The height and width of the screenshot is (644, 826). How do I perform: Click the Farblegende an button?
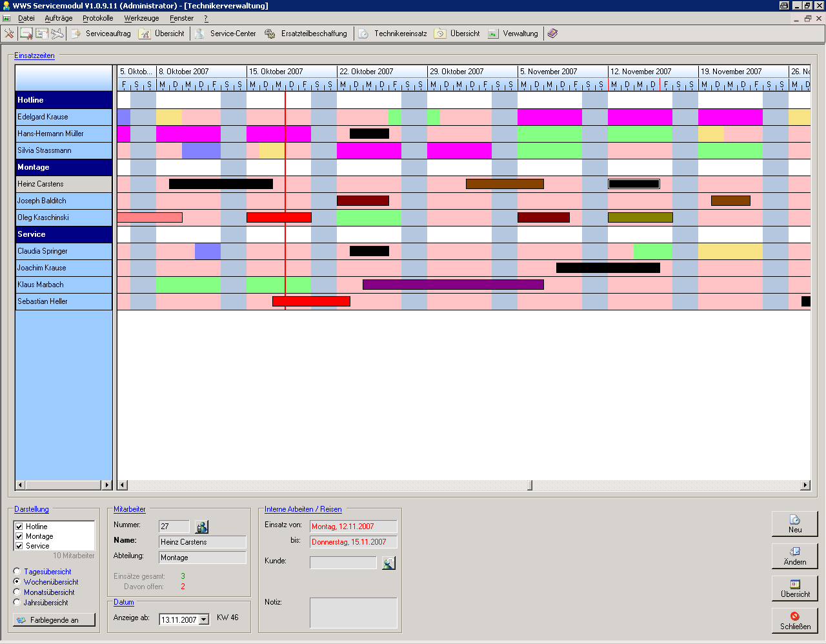click(54, 620)
